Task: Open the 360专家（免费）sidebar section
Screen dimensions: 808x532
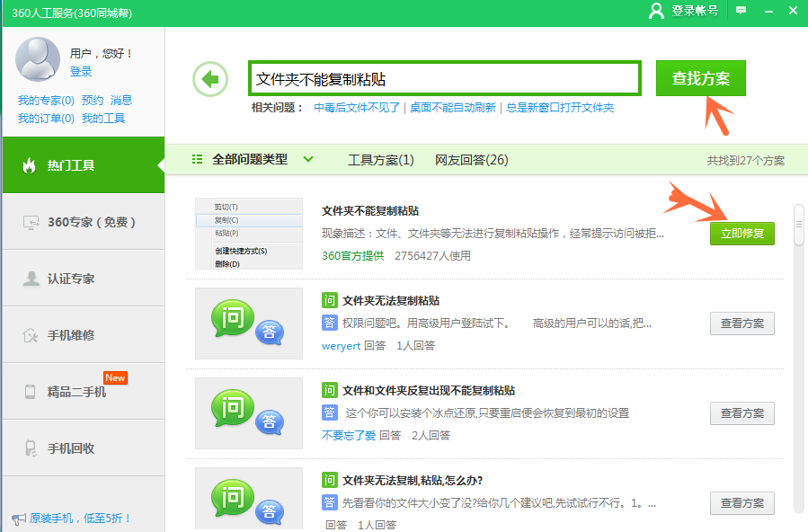Action: coord(31,221)
